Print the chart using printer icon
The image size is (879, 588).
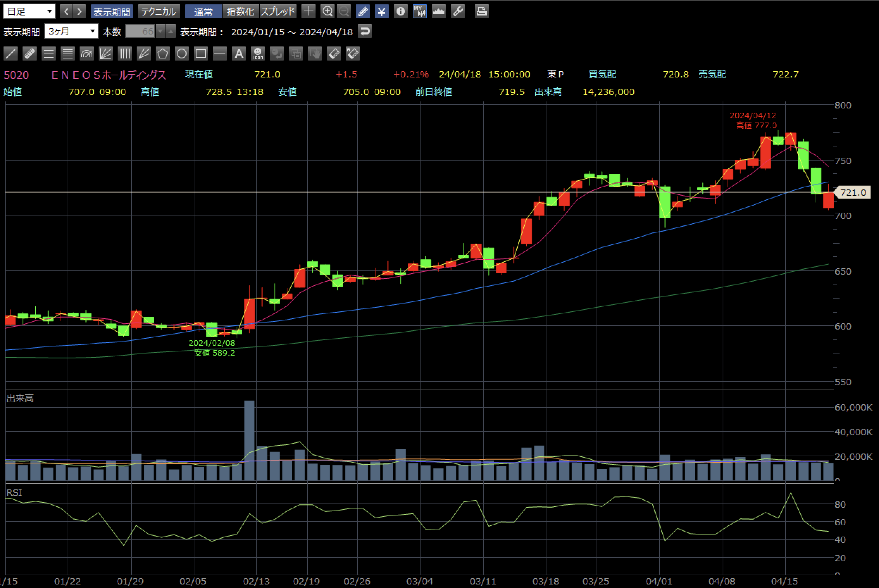[x=481, y=11]
